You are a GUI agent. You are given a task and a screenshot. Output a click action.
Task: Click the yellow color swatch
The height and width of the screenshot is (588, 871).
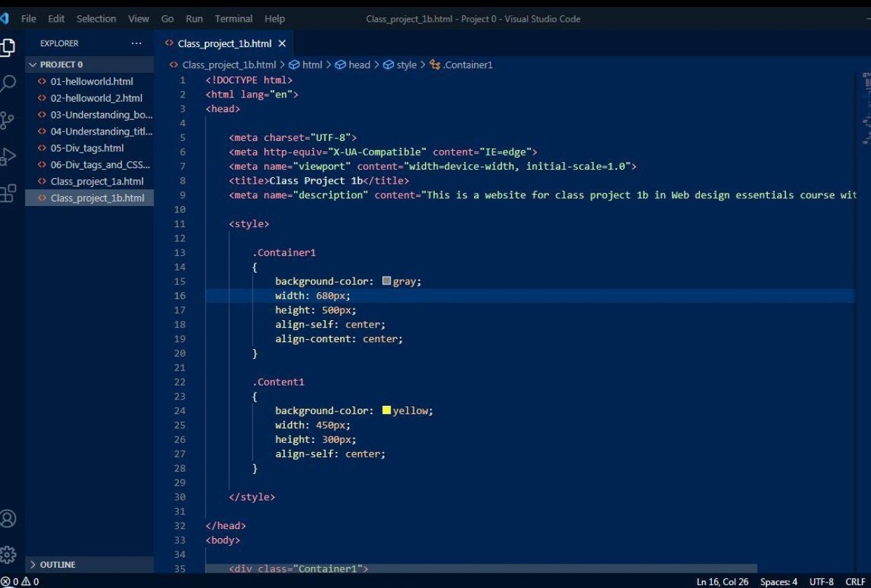386,410
